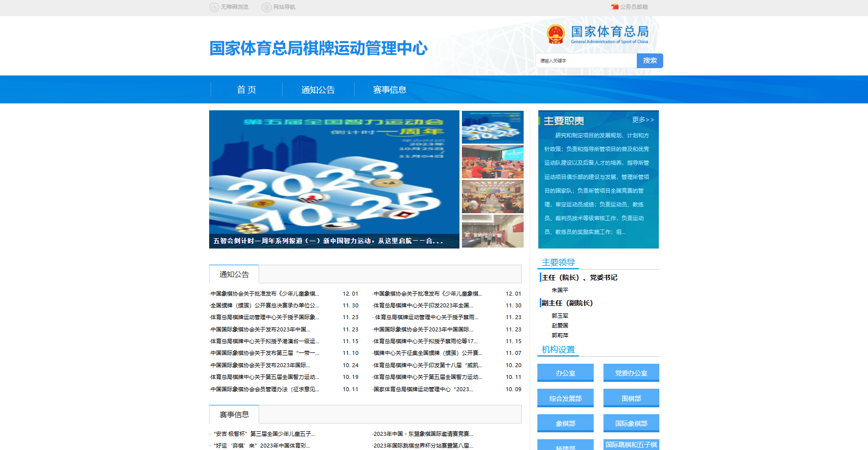
Task: Open the 围棋部 department button
Action: 631,399
